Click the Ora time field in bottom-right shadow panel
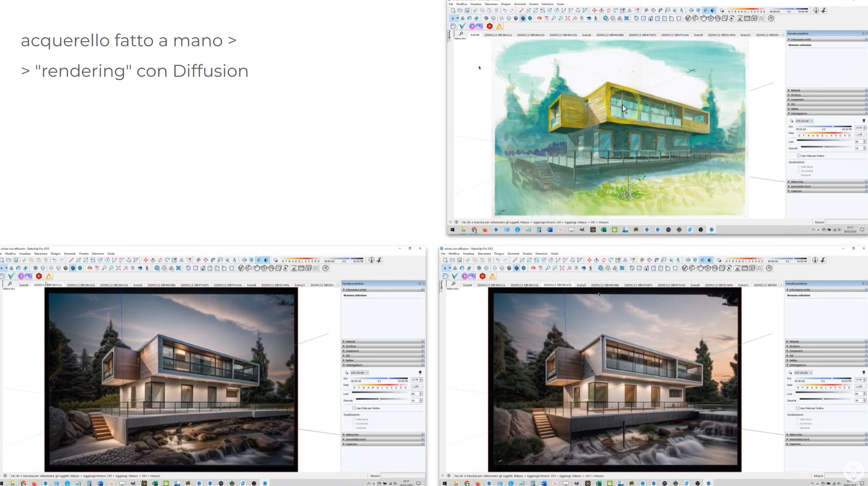 [x=858, y=380]
